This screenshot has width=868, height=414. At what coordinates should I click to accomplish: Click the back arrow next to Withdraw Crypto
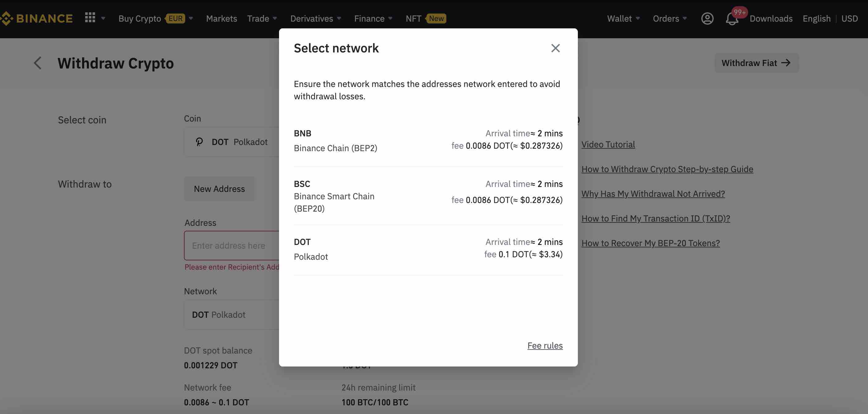pos(37,63)
